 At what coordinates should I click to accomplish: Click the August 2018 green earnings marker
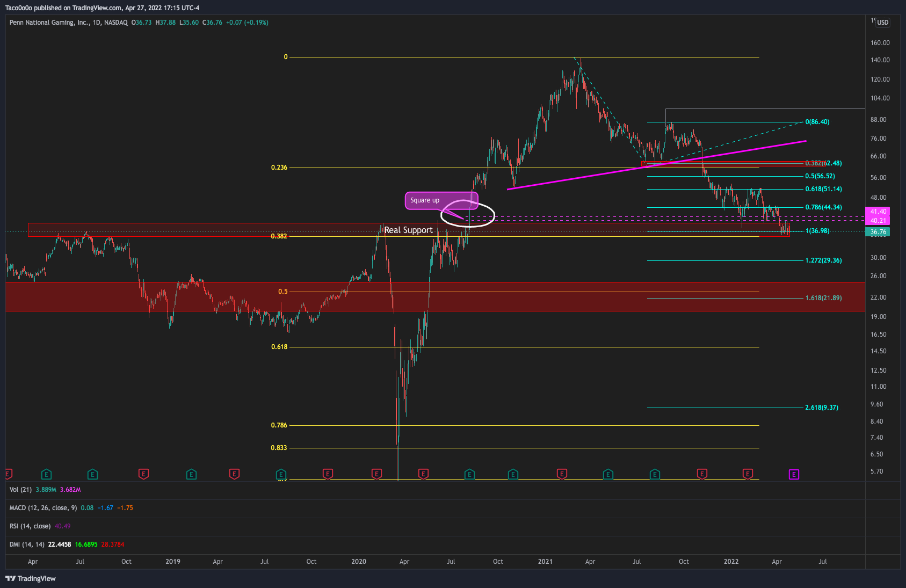(92, 474)
